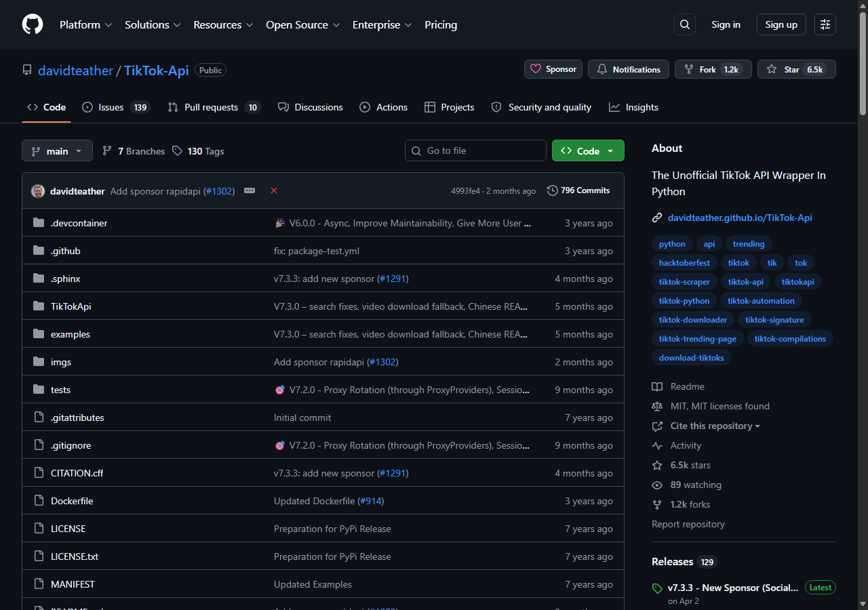
Task: Open the GitHub home logo
Action: 33,24
